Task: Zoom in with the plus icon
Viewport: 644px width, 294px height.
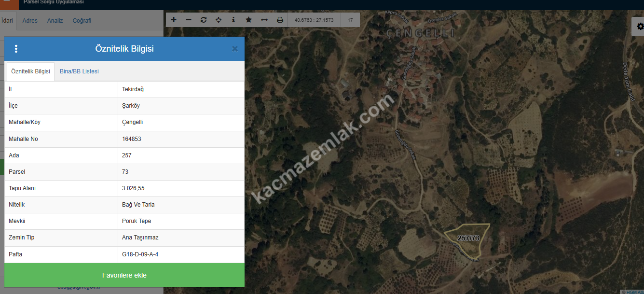Action: click(x=174, y=20)
